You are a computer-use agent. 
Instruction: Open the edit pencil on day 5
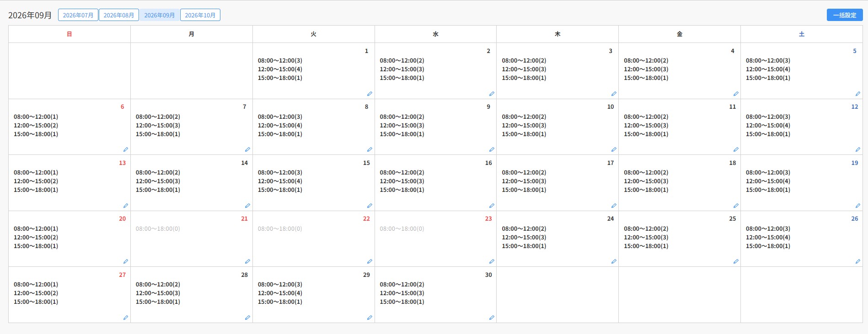coord(857,94)
